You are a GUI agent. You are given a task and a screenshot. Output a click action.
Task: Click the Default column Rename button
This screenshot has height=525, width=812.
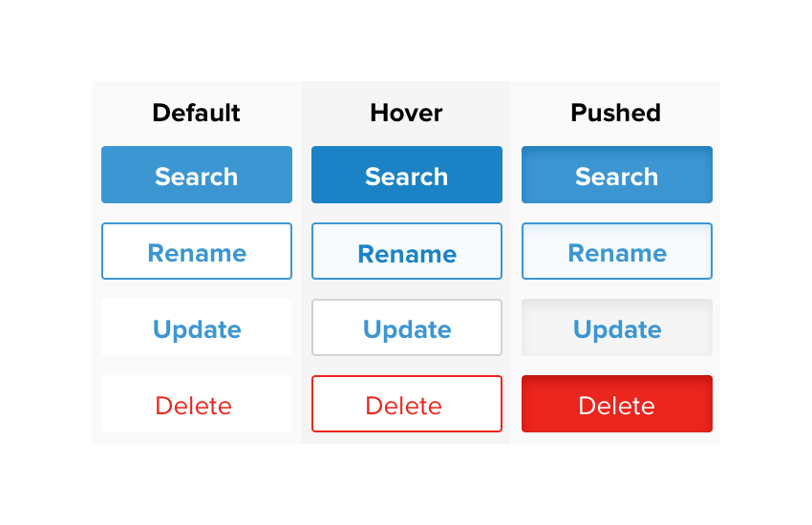pyautogui.click(x=197, y=251)
